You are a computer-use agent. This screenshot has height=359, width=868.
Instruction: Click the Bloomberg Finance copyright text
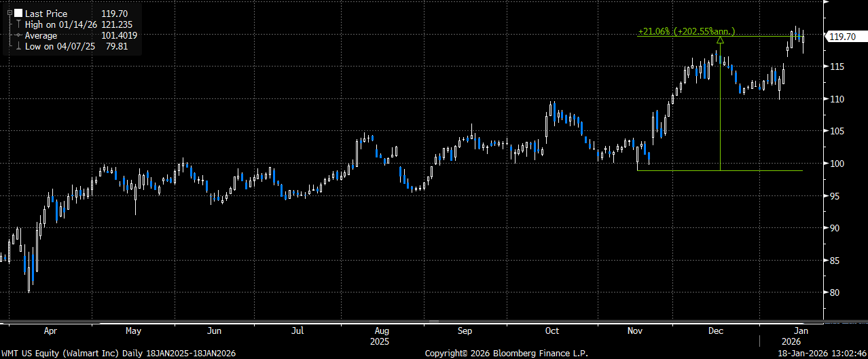click(x=506, y=353)
